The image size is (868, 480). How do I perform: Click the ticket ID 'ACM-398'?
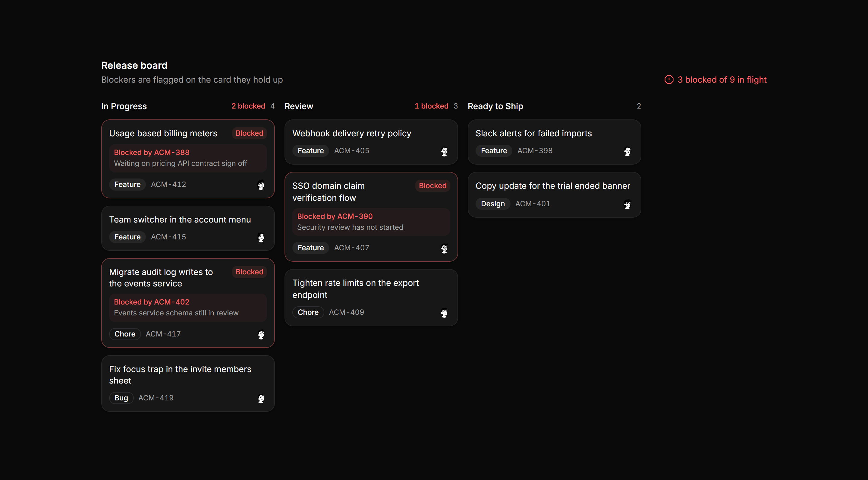tap(535, 151)
